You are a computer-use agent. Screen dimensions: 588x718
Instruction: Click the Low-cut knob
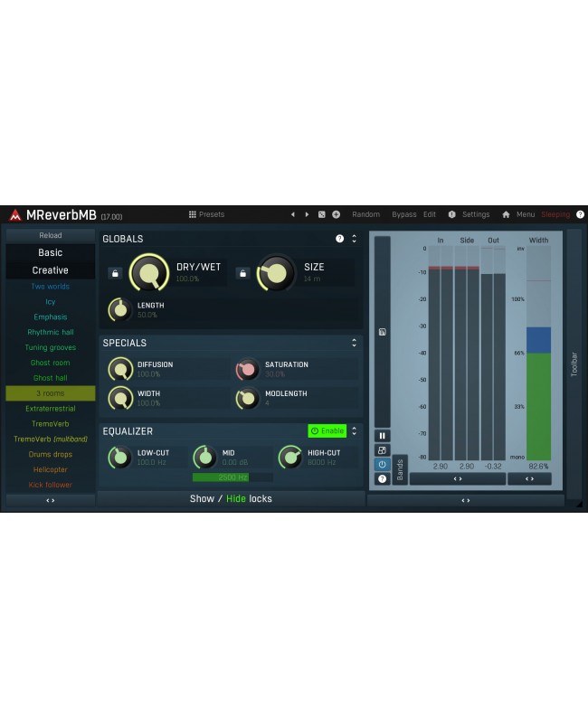pyautogui.click(x=120, y=457)
